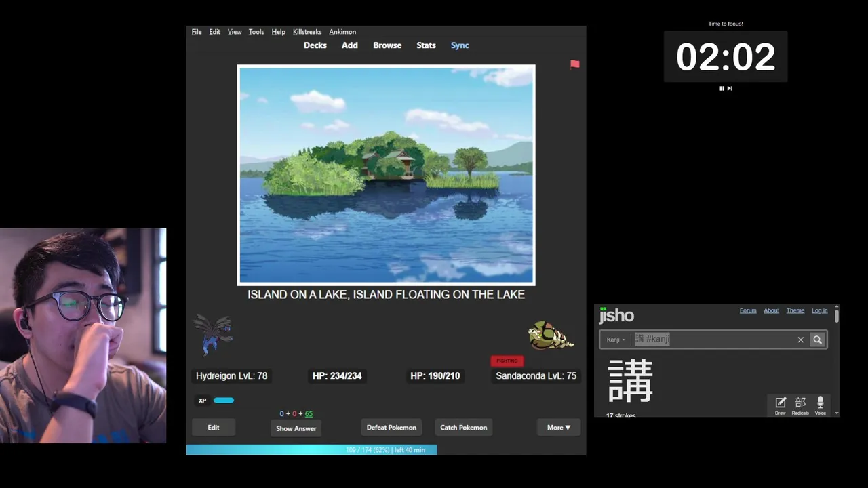Click Add in Anki toolbar
This screenshot has height=488, width=868.
(x=350, y=45)
